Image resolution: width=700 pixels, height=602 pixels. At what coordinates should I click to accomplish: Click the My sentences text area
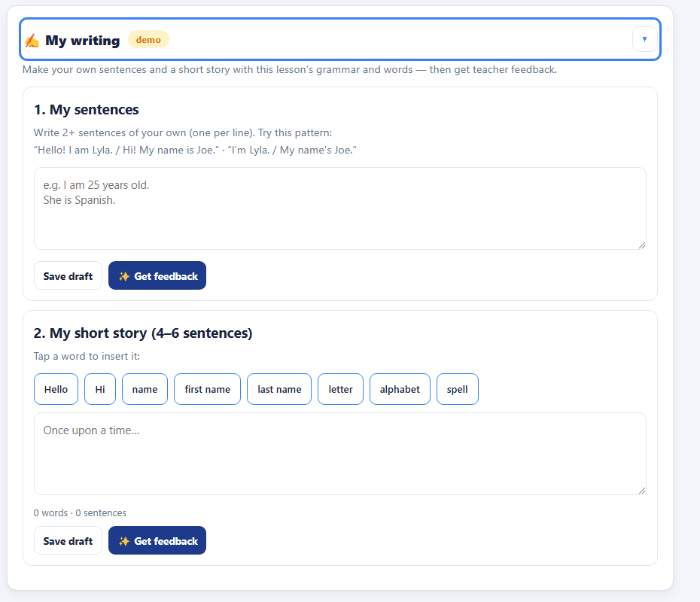(x=340, y=208)
